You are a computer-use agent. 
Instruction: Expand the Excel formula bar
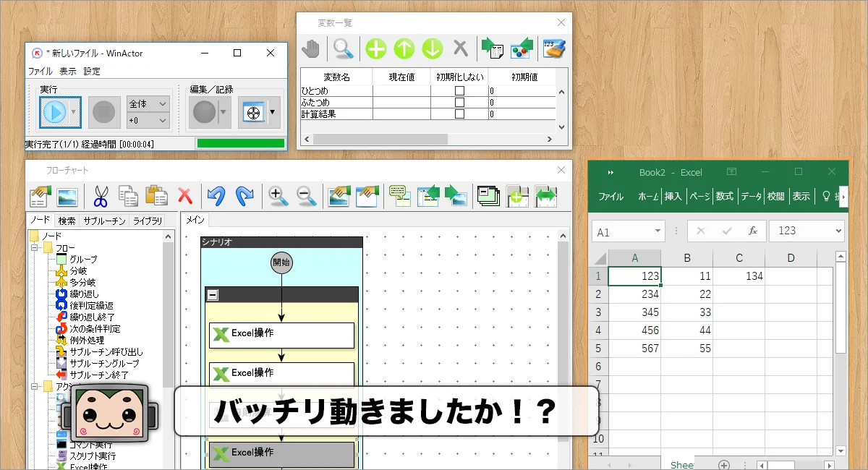pyautogui.click(x=838, y=231)
